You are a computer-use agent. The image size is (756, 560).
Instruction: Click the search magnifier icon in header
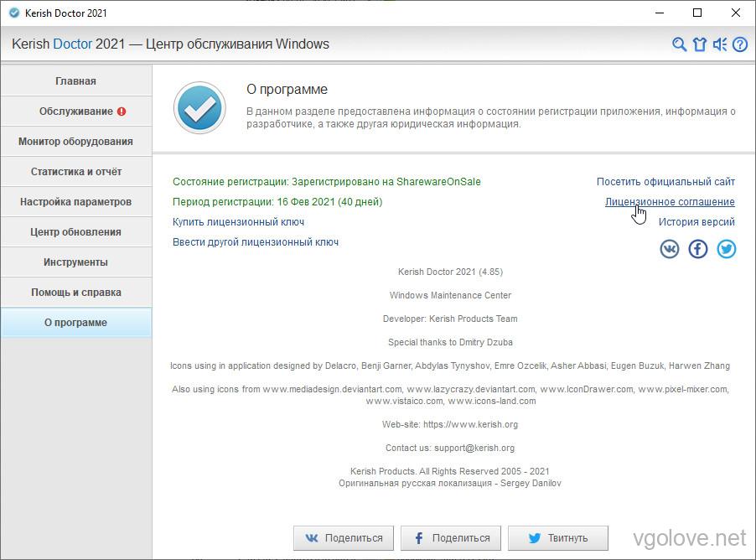680,44
